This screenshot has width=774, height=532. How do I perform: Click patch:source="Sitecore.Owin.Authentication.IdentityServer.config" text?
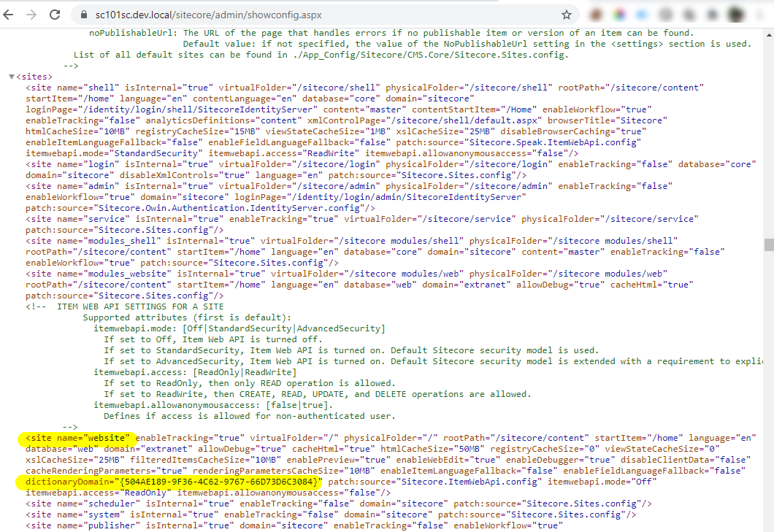[x=195, y=208]
